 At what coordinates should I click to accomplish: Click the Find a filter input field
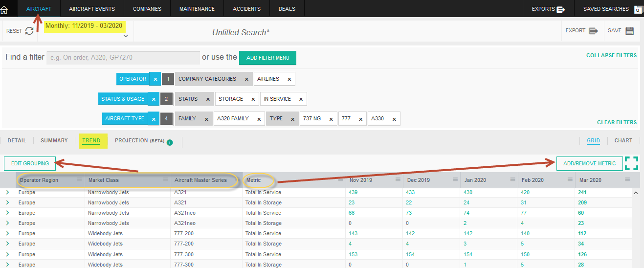tap(123, 58)
